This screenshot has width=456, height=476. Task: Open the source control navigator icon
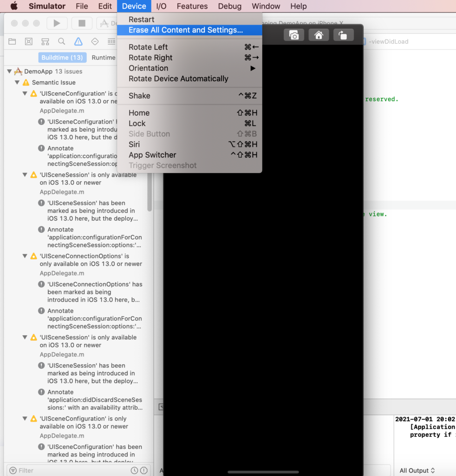[x=29, y=41]
